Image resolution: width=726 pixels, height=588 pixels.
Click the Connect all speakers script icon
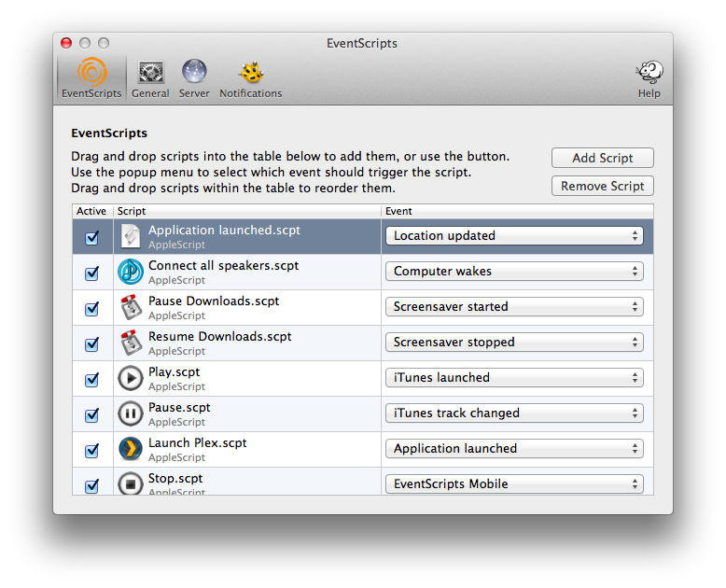coord(130,272)
